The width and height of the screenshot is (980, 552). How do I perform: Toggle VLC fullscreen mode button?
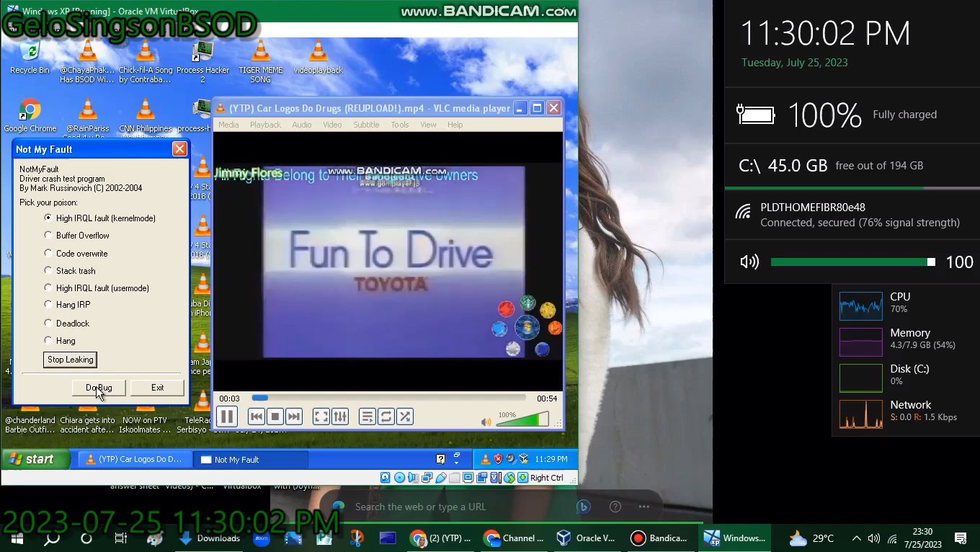[321, 417]
